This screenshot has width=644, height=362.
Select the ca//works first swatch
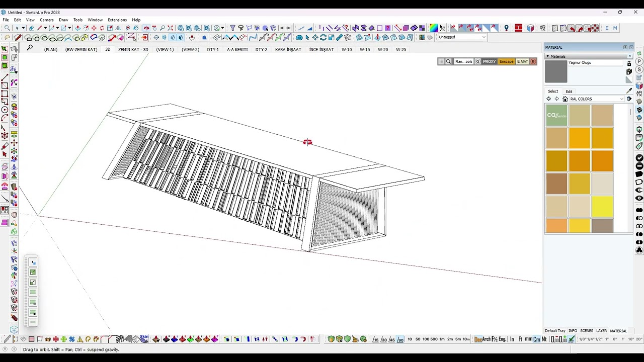(556, 115)
